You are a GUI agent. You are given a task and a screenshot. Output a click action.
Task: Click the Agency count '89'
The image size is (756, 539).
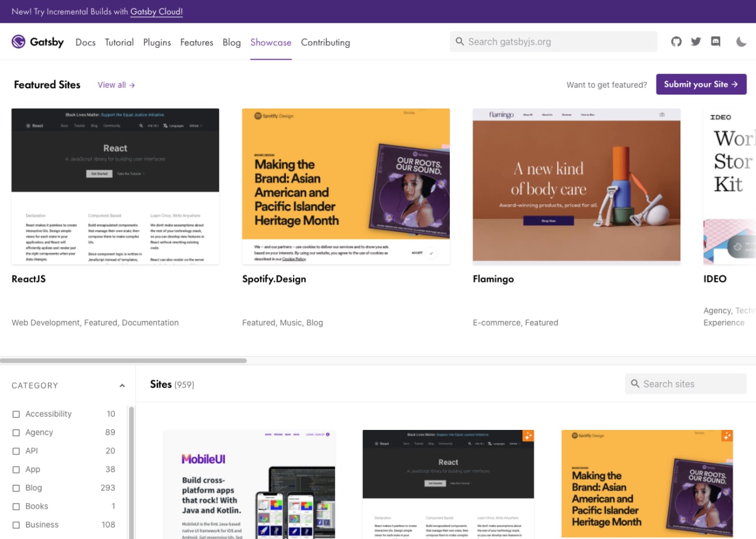(x=110, y=432)
